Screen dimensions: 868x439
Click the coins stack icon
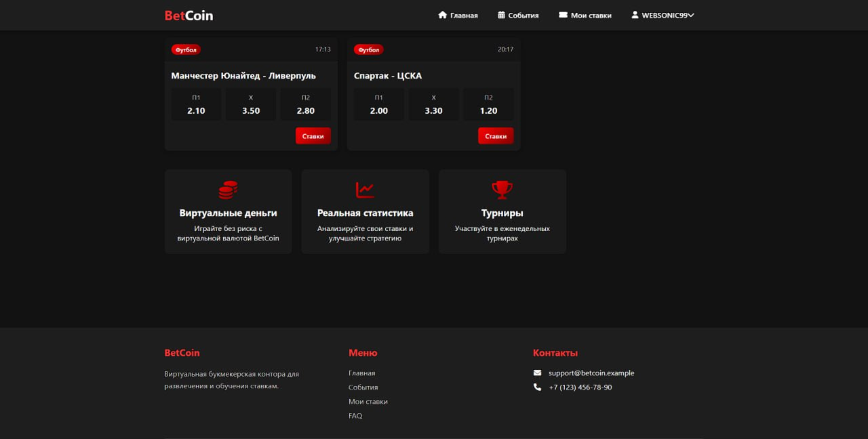[x=228, y=190]
